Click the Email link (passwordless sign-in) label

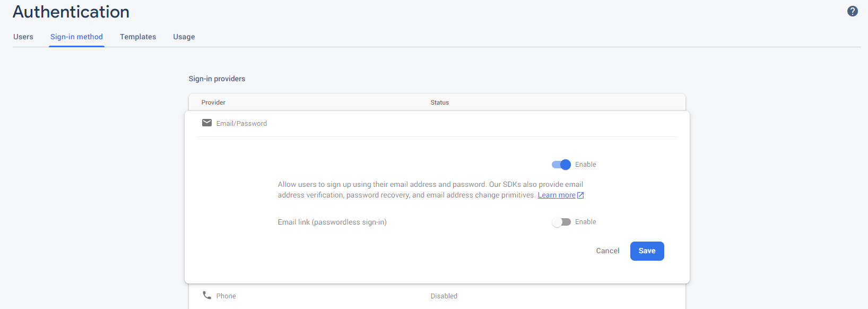(332, 222)
